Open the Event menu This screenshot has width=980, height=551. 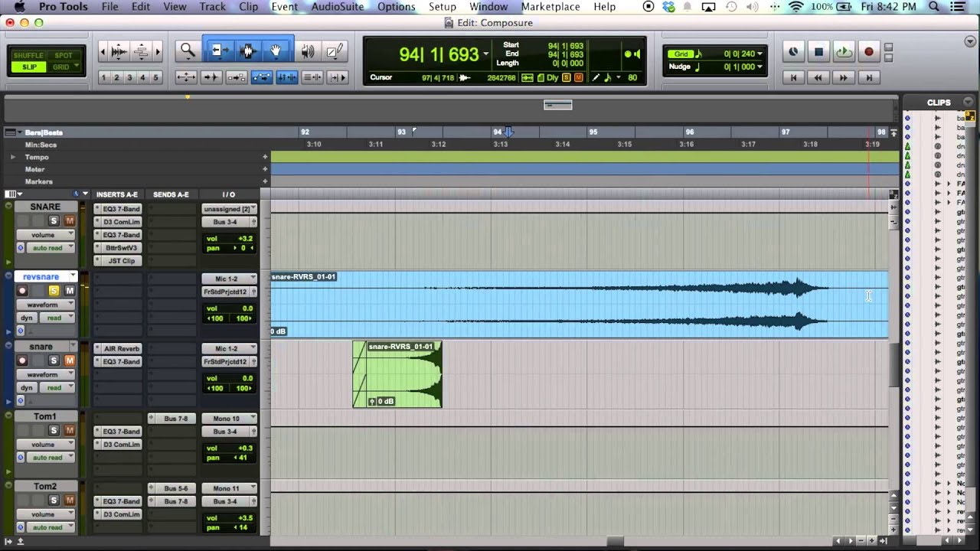point(284,7)
